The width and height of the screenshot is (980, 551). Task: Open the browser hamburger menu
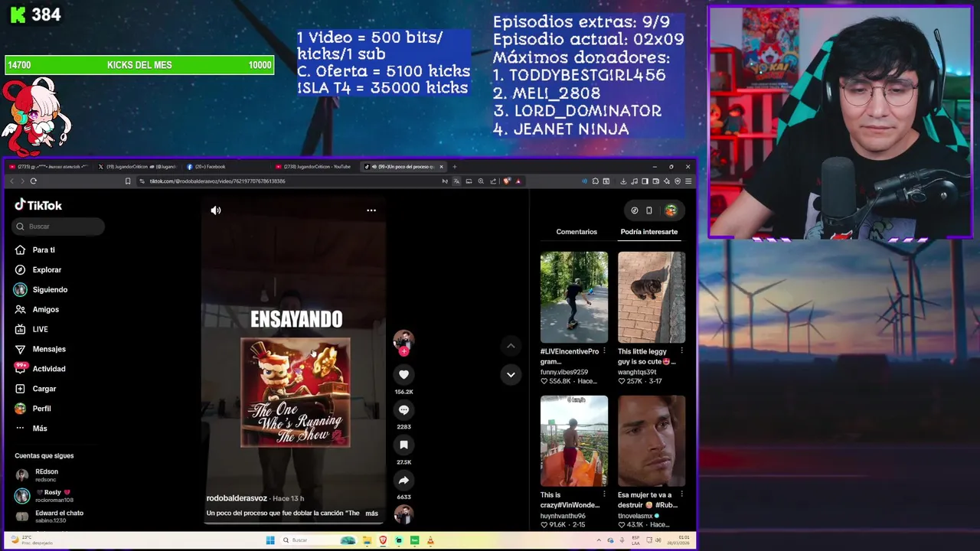pyautogui.click(x=688, y=181)
